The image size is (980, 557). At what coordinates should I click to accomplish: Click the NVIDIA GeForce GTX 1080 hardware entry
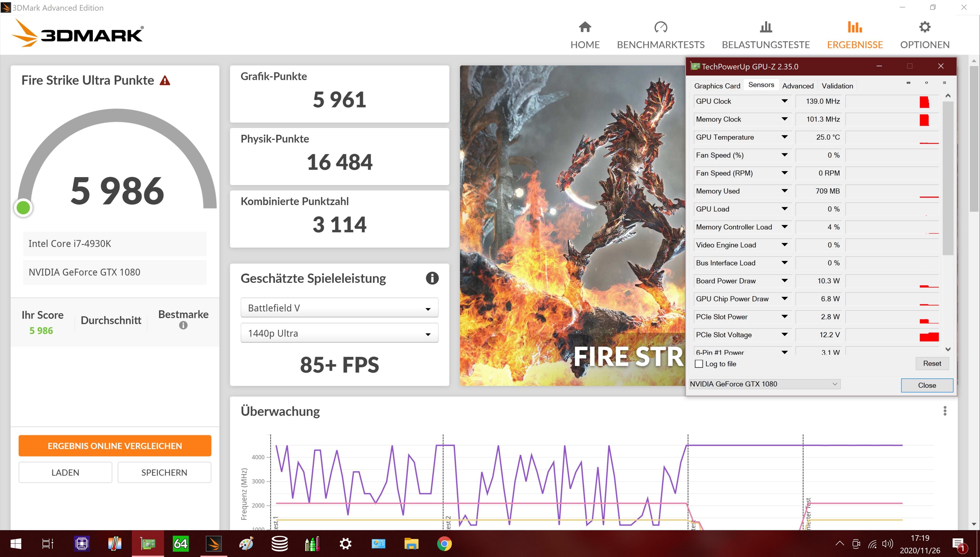(x=115, y=272)
